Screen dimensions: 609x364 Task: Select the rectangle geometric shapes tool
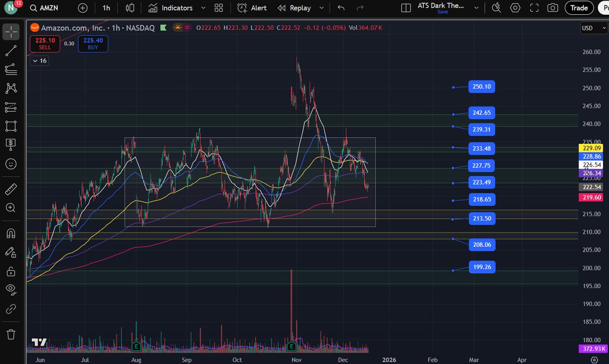click(x=11, y=126)
